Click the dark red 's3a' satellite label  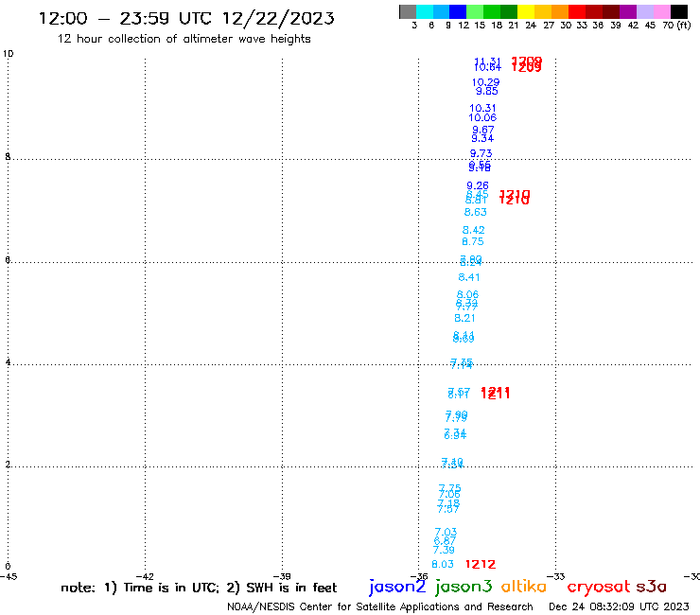[x=652, y=587]
